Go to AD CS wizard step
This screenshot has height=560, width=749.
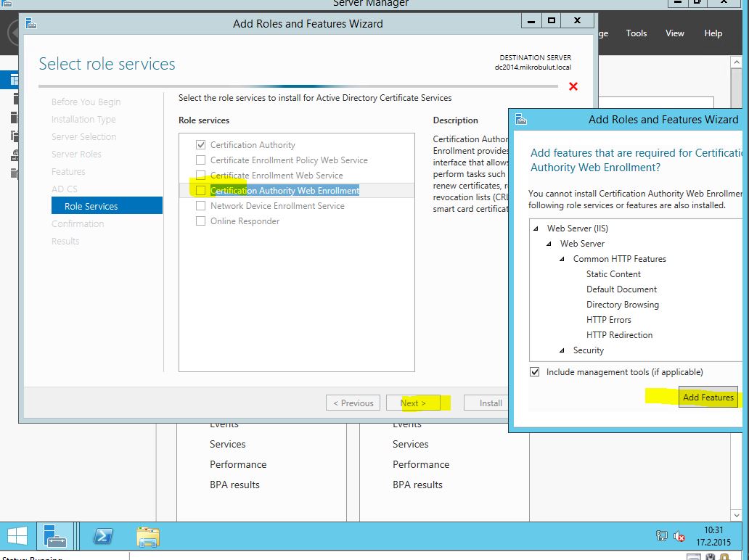click(65, 189)
